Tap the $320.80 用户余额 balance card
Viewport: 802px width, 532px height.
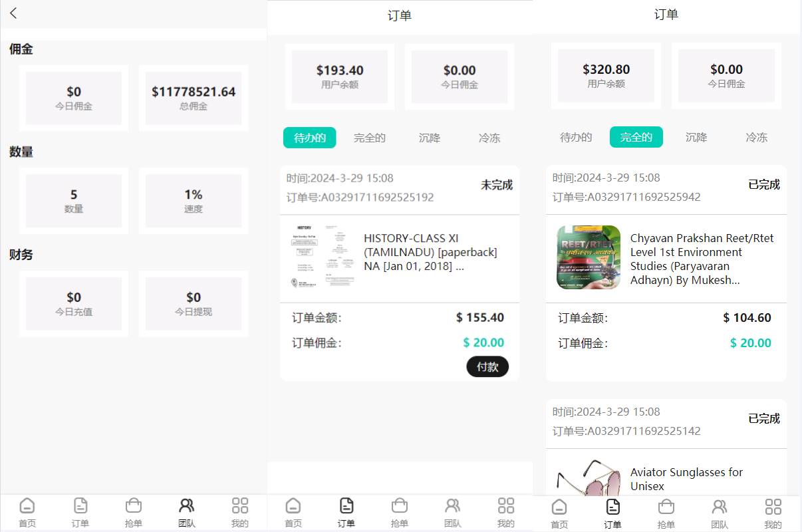pyautogui.click(x=606, y=76)
